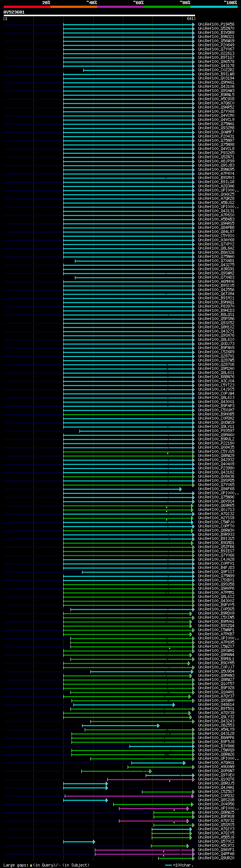Select the UniRef100_B9GMD1 label
This screenshot has width=241, height=868.
pos(216,543)
